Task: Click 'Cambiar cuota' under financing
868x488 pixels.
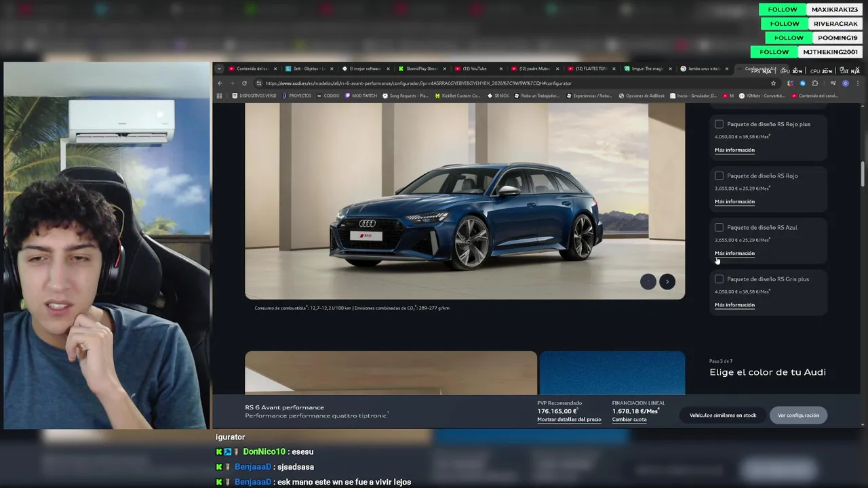Action: pyautogui.click(x=629, y=420)
